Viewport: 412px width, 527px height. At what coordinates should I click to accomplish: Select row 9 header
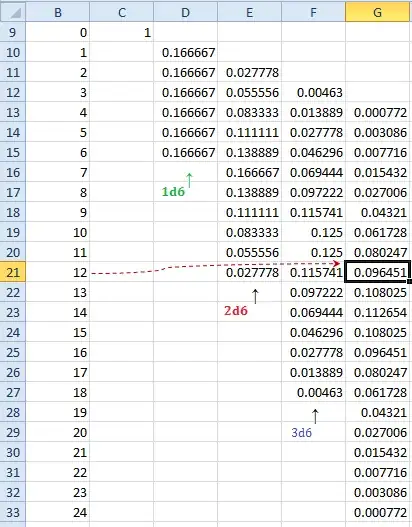[13, 32]
